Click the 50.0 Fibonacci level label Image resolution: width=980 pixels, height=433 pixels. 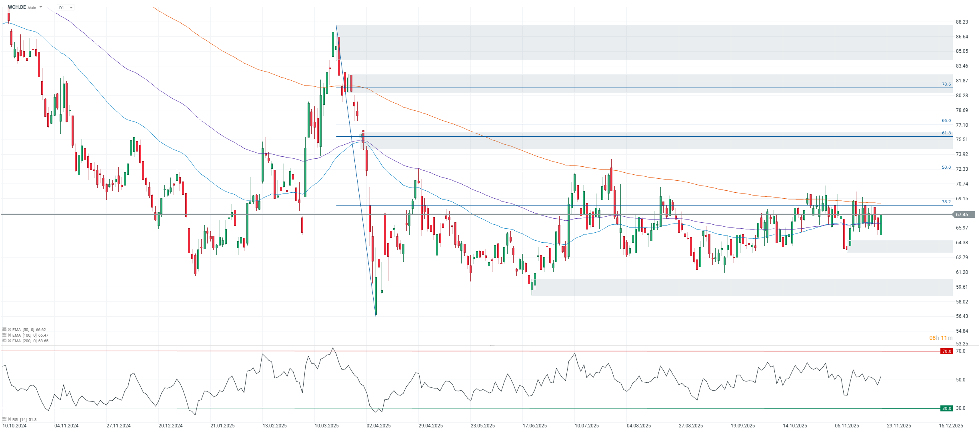(x=946, y=168)
